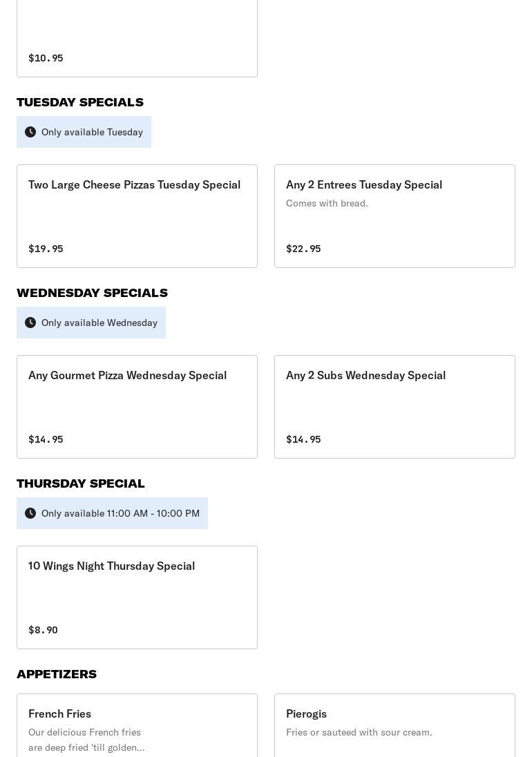Click the $19.95 price

(46, 249)
